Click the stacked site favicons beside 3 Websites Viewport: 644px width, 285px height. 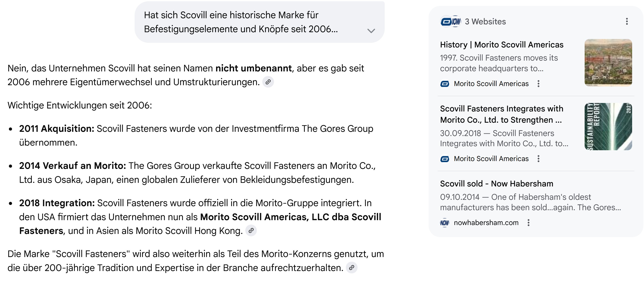point(450,21)
